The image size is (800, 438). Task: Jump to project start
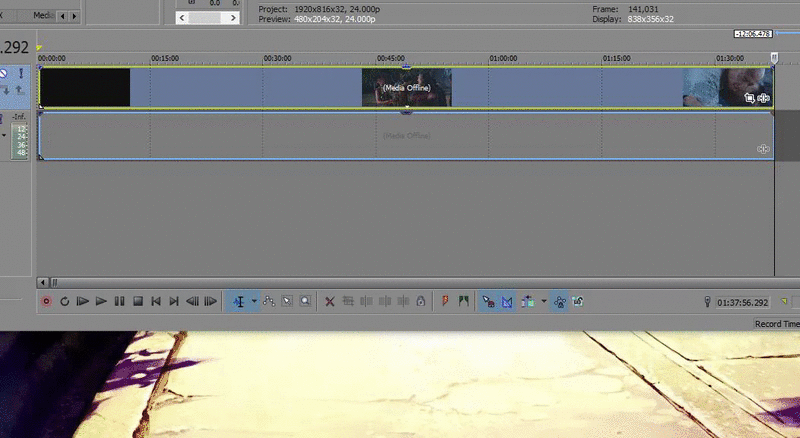pos(156,301)
